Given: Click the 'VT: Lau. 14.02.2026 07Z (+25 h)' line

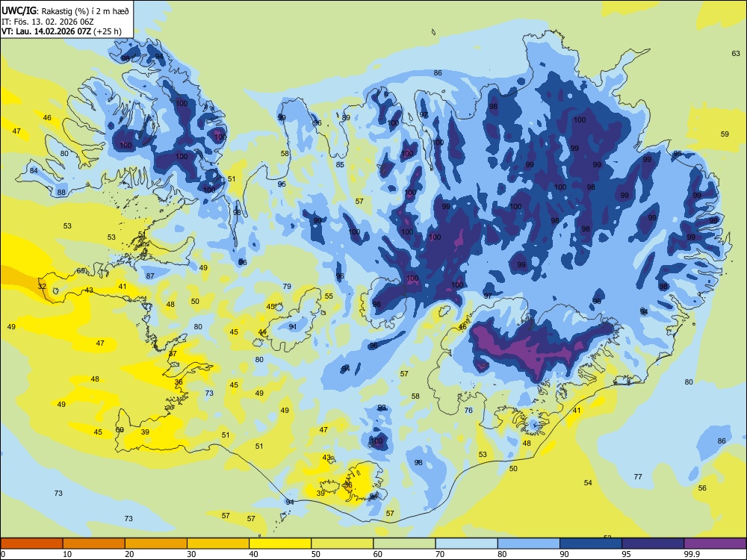Looking at the screenshot, I should 61,32.
